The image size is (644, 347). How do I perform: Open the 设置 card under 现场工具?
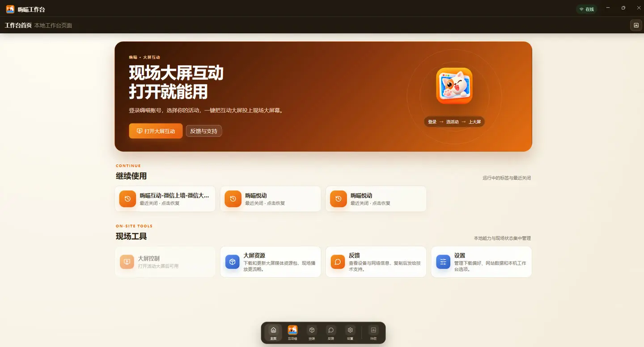pyautogui.click(x=481, y=262)
